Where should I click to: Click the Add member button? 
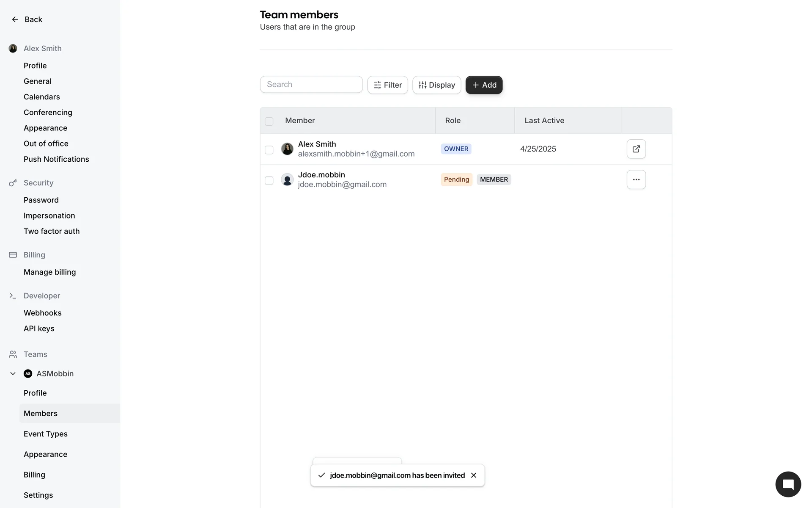pyautogui.click(x=484, y=85)
